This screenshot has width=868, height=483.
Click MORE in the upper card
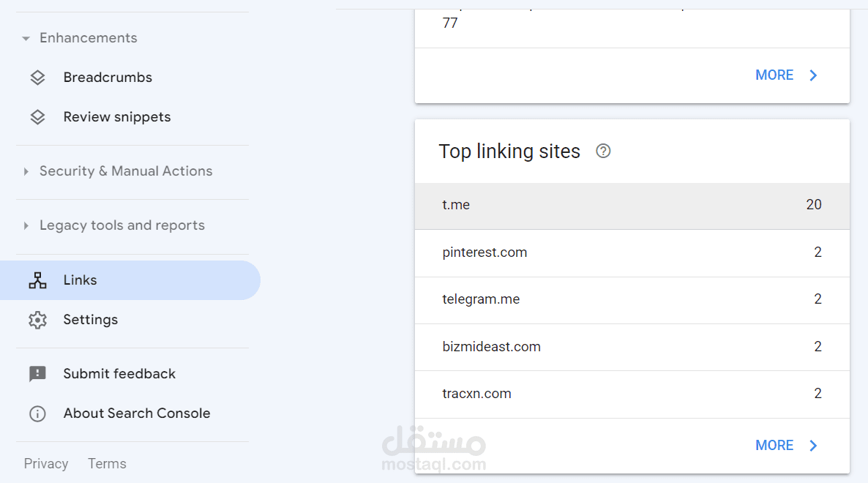[x=774, y=75]
